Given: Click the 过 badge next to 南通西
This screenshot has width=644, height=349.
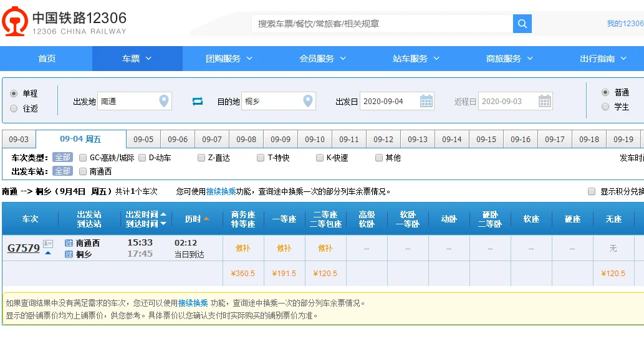Looking at the screenshot, I should [69, 243].
